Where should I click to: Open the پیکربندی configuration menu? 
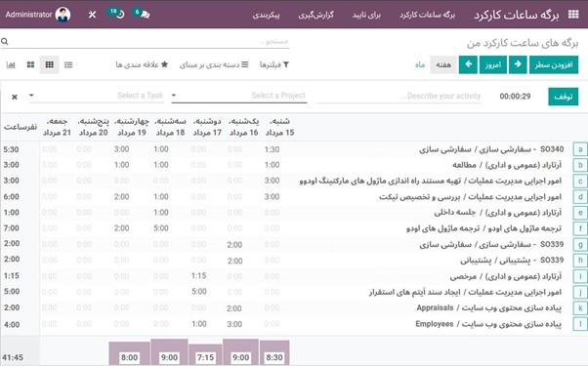pos(266,15)
